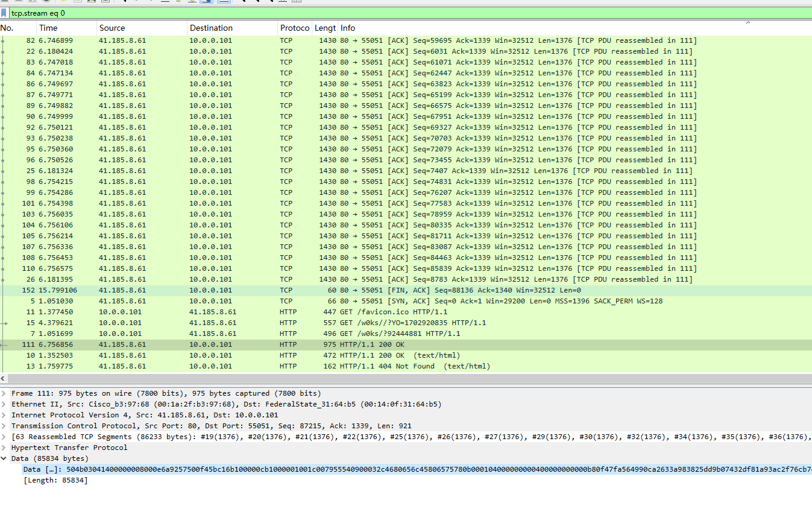Expand the Frame 111 details
Screen dimensions: 812x532
(x=4, y=393)
